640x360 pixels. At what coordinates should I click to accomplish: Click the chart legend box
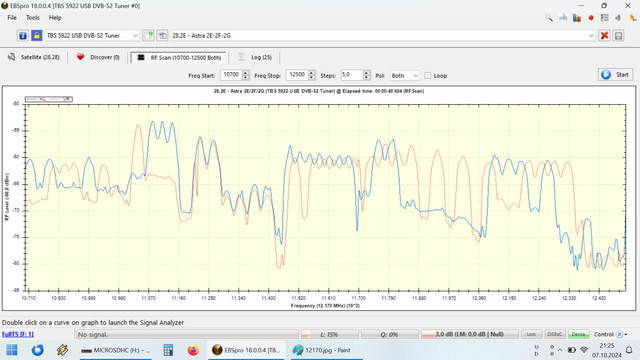[49, 99]
